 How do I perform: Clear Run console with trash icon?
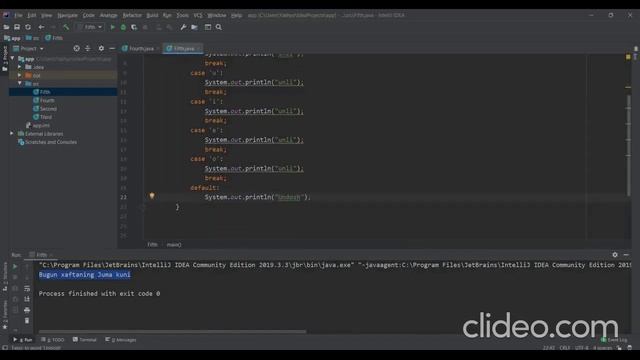27,321
